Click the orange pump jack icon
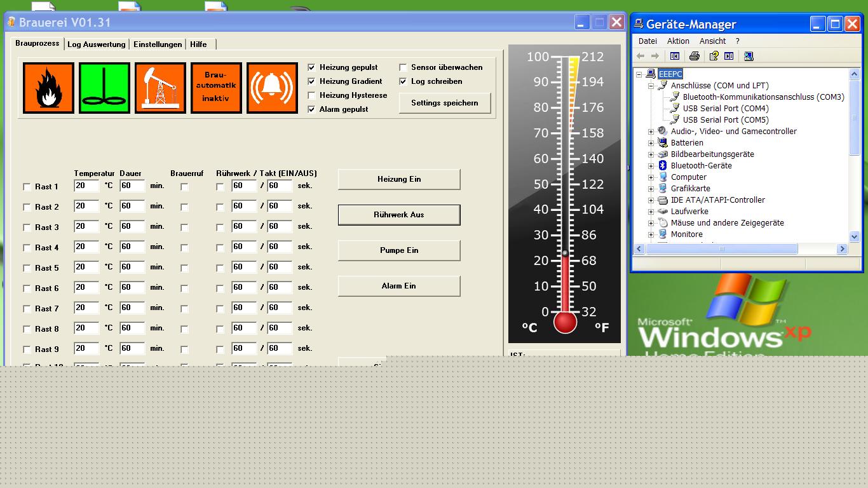The image size is (868, 488). click(x=160, y=88)
